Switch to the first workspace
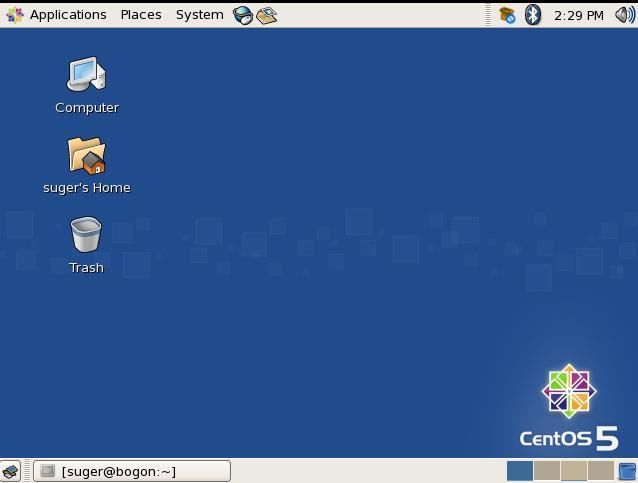 coord(520,471)
